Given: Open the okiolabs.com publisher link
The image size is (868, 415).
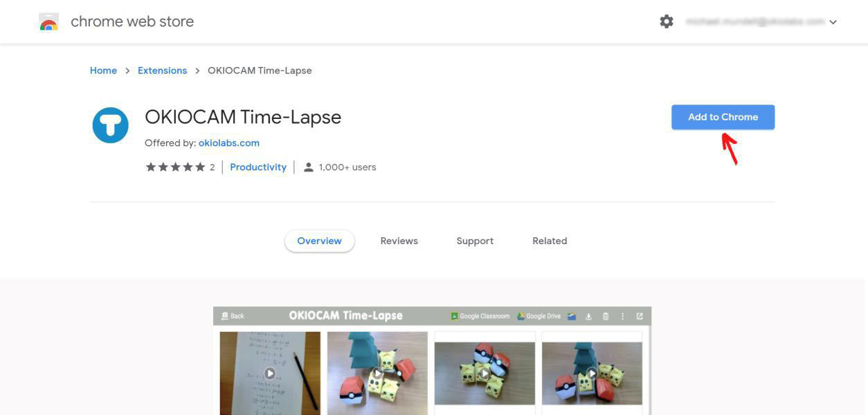Looking at the screenshot, I should tap(229, 143).
